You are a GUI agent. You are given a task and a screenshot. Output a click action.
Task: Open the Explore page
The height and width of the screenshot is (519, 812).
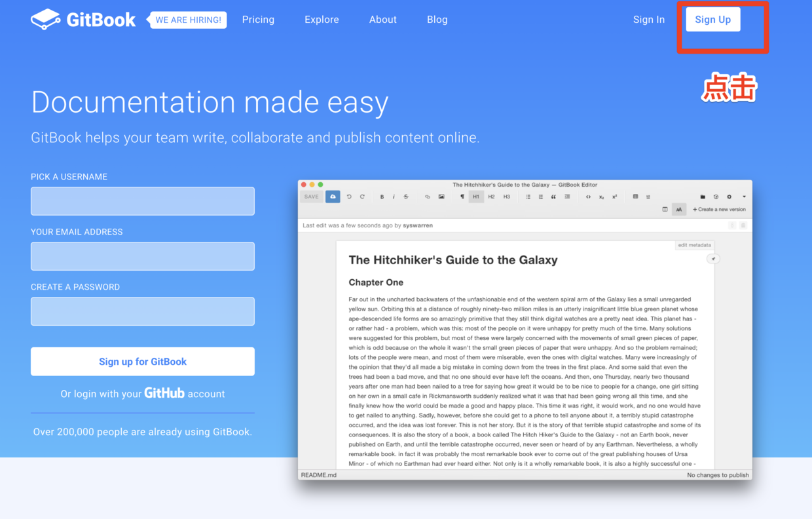point(322,20)
